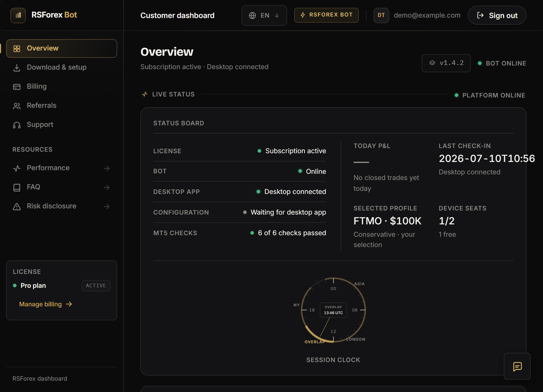Open the EN language dropdown

click(x=264, y=15)
